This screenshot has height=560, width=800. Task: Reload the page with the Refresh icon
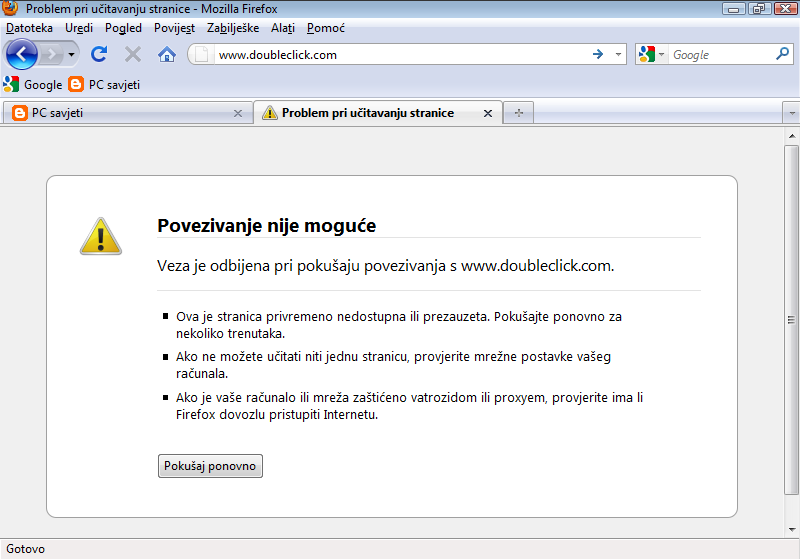(99, 54)
